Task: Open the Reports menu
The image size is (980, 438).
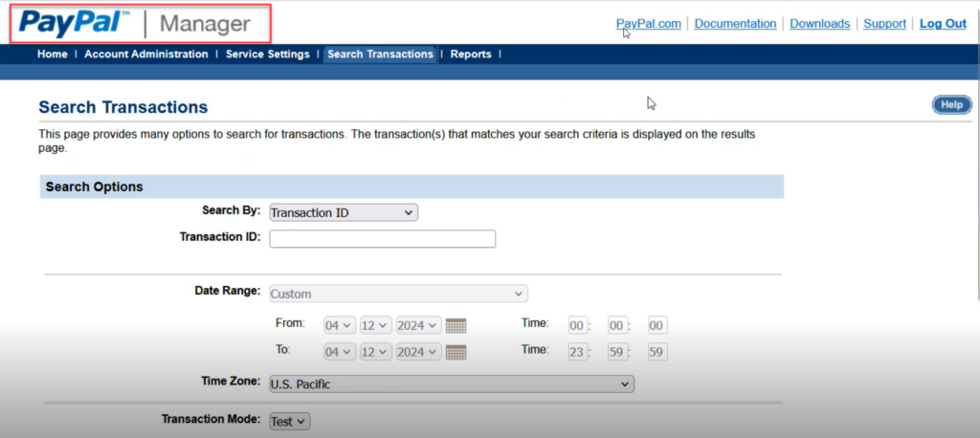Action: coord(471,55)
